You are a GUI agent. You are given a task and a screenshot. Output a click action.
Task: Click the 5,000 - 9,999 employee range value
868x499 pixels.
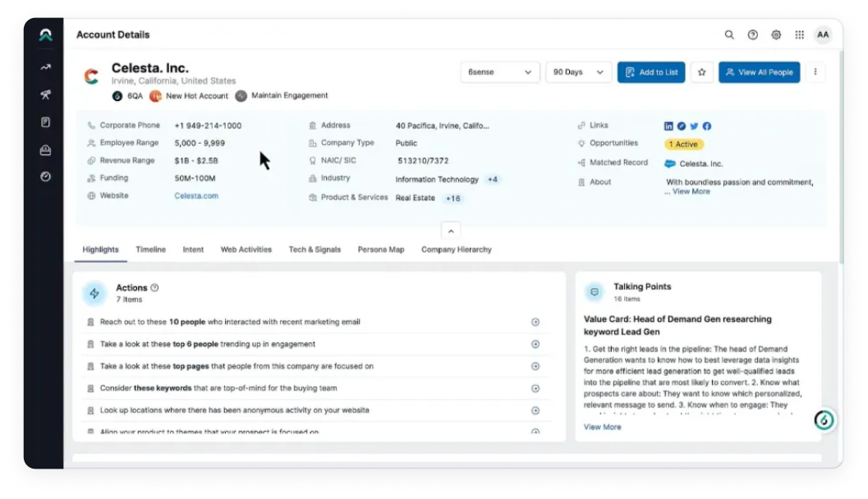pos(200,143)
